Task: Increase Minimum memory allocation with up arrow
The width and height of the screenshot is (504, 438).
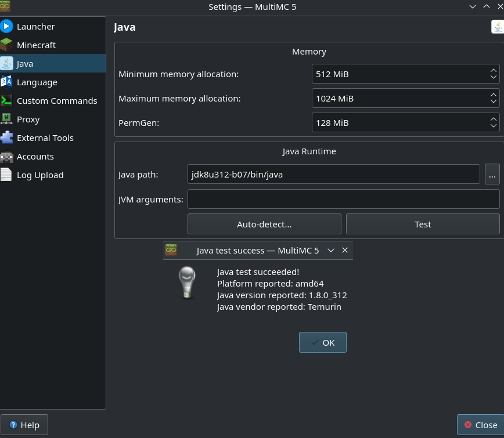Action: pyautogui.click(x=493, y=70)
